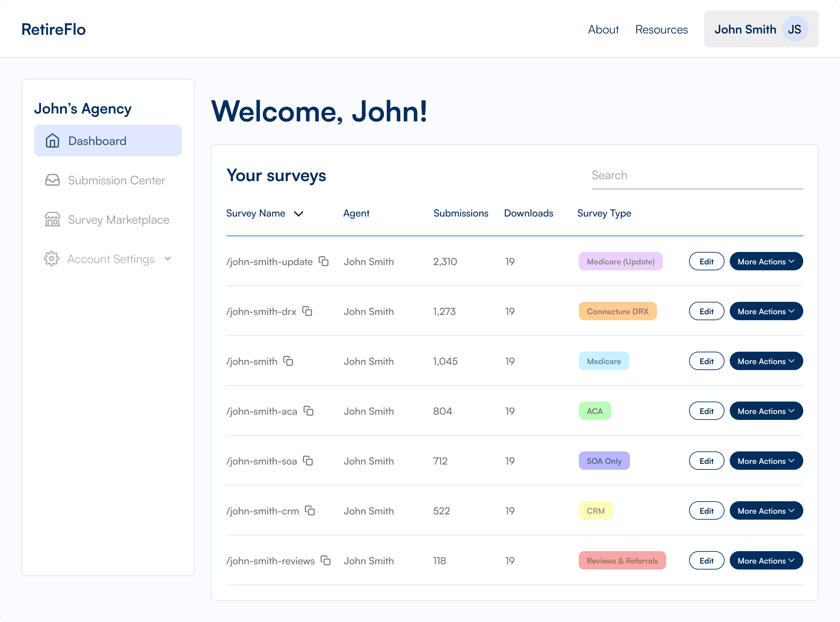This screenshot has width=840, height=622.
Task: Sort by Survey Name chevron
Action: 299,214
